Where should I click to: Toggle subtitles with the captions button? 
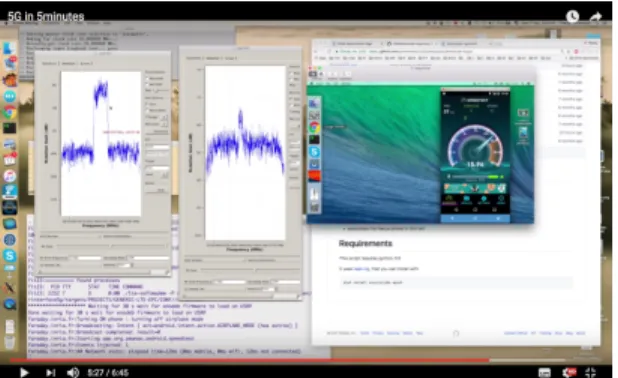tap(545, 372)
